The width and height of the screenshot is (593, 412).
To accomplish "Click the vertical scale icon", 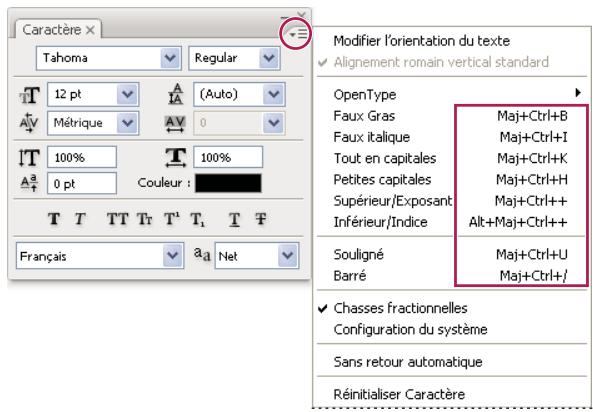I will pos(29,157).
